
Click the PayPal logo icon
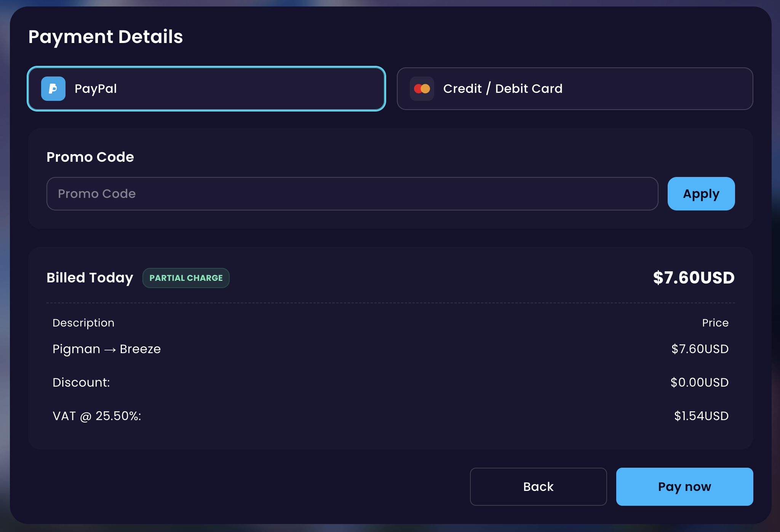(53, 89)
